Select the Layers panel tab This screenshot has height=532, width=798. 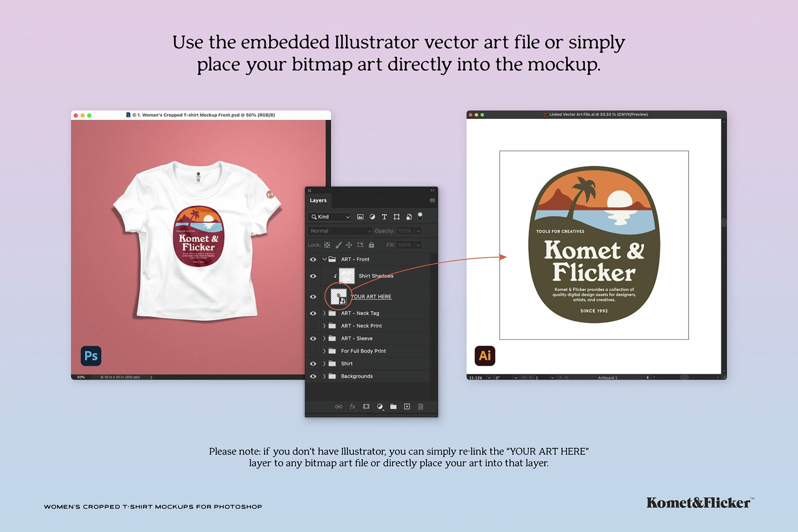click(x=318, y=200)
